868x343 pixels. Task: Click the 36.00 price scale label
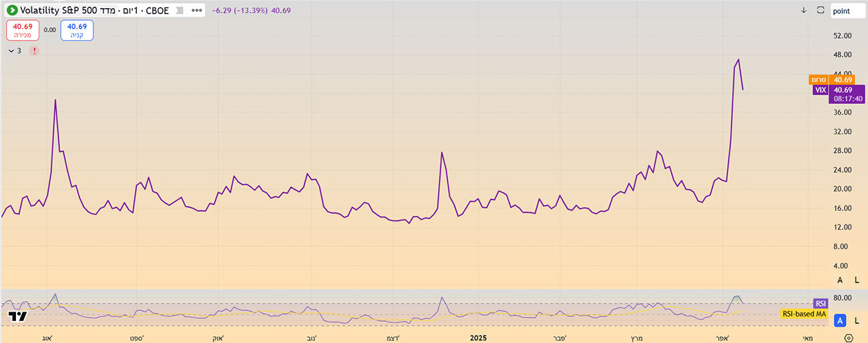(x=844, y=112)
